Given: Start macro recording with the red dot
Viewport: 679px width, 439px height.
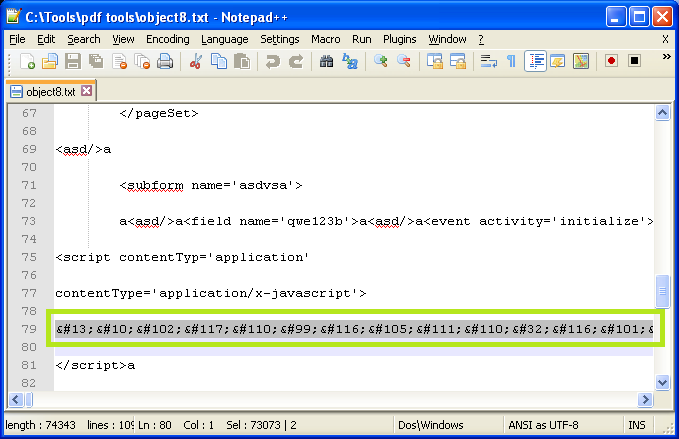Looking at the screenshot, I should click(611, 61).
